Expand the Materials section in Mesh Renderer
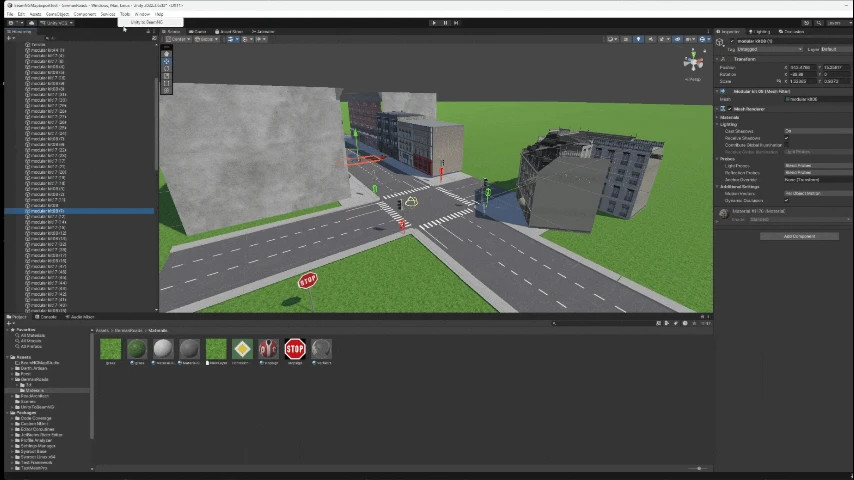The height and width of the screenshot is (480, 854). pos(717,117)
